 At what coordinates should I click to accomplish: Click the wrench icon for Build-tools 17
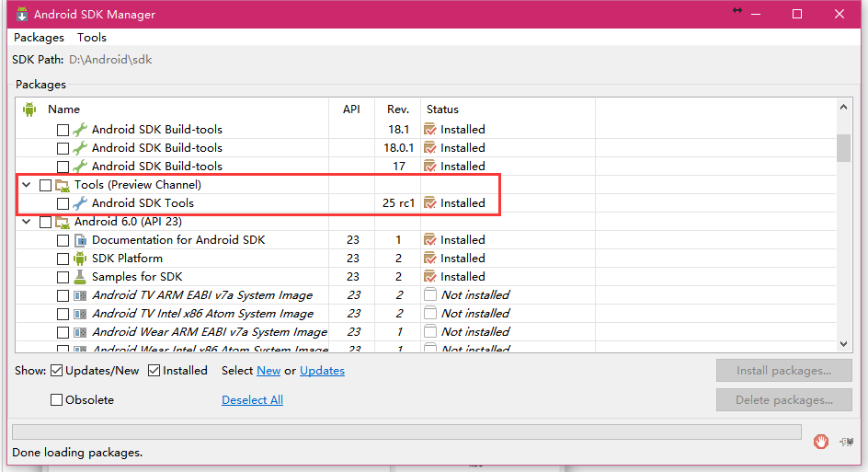80,167
